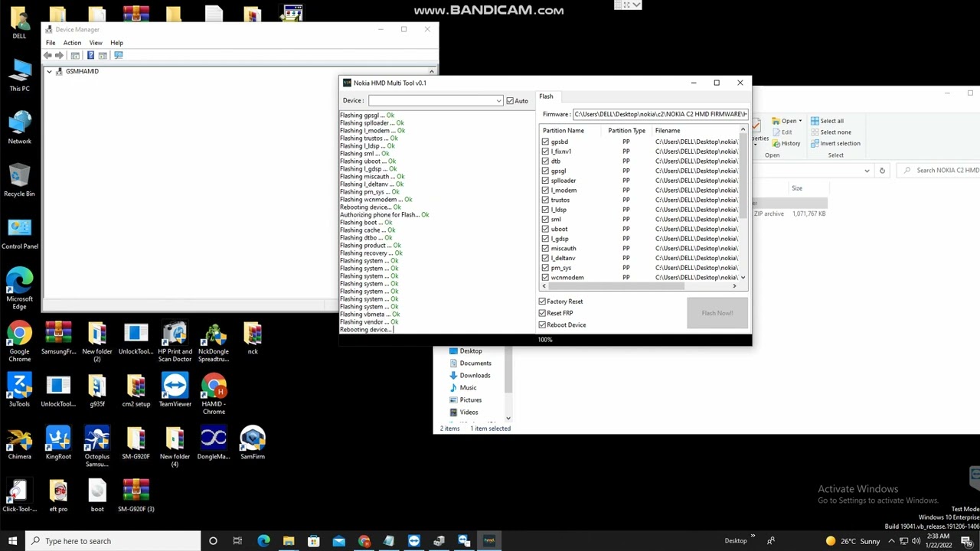Open the Recycle Bin desktop icon
The image size is (980, 551).
click(x=20, y=181)
